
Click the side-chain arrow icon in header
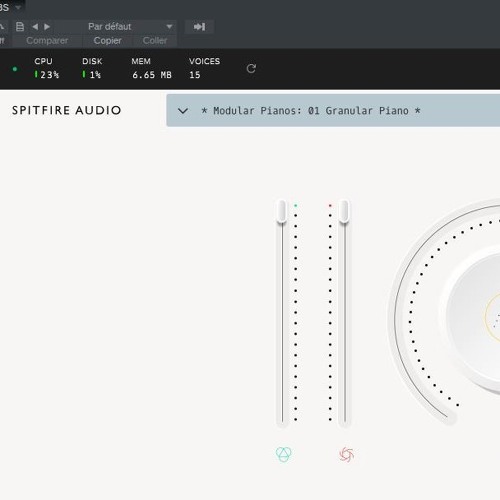click(199, 27)
